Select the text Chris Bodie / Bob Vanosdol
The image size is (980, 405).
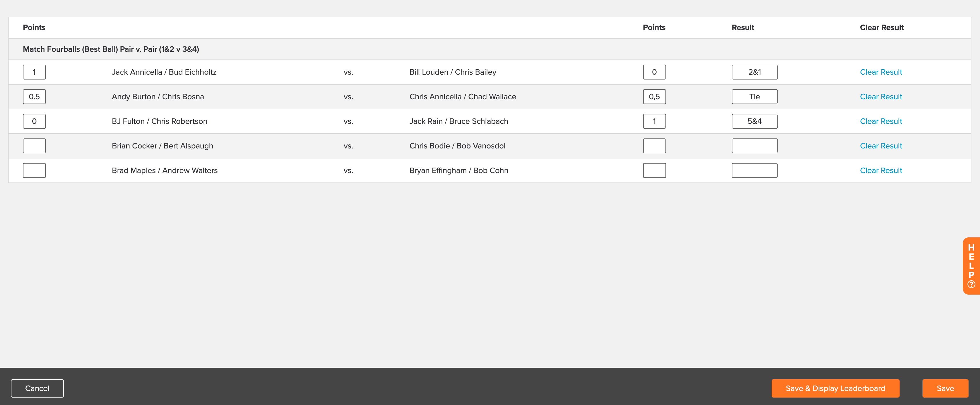click(457, 146)
